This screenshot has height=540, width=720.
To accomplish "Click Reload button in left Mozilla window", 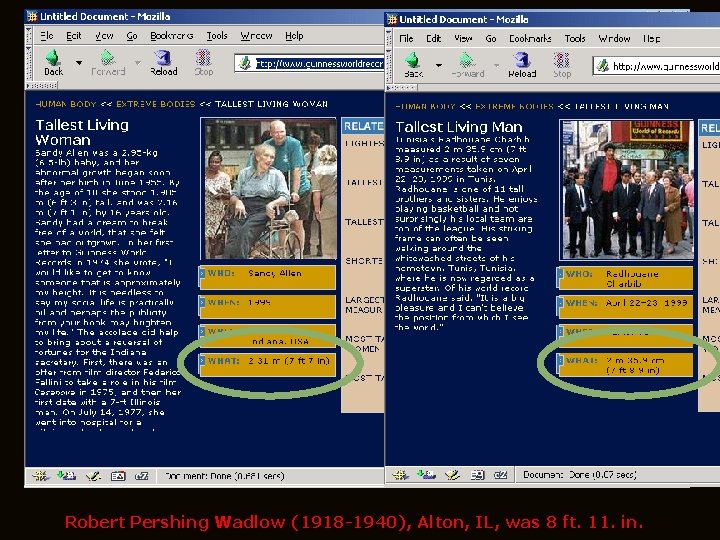I will coord(163,63).
